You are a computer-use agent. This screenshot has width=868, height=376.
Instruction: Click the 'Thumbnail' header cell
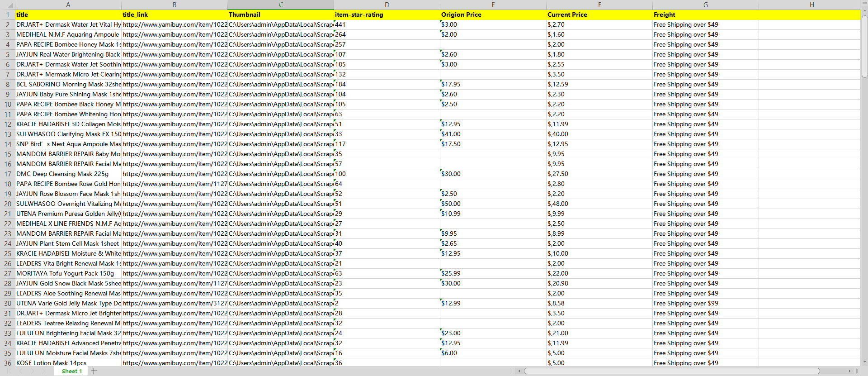[281, 14]
